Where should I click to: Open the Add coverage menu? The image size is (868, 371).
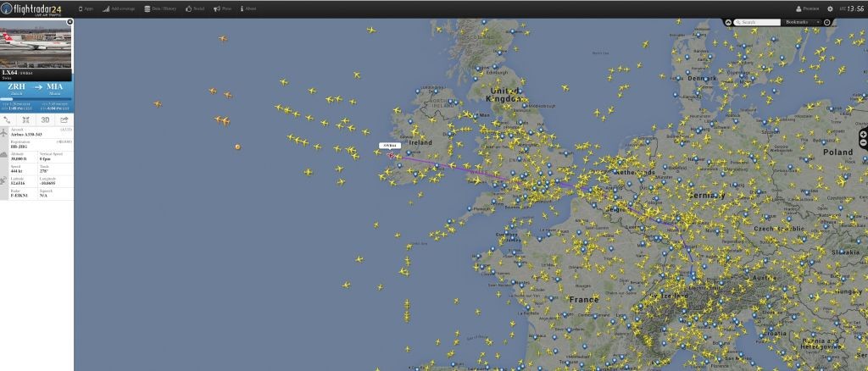(x=119, y=8)
